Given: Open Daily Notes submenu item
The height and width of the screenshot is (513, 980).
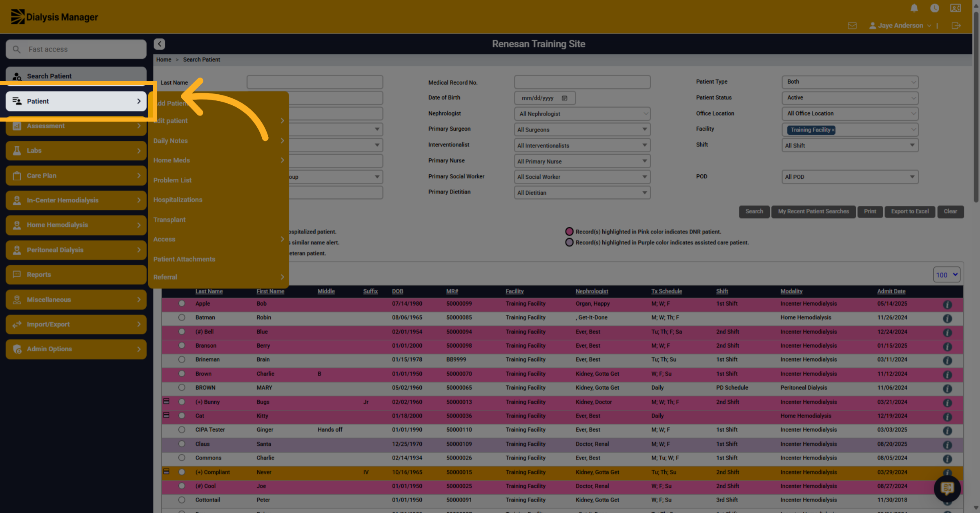Looking at the screenshot, I should (218, 141).
